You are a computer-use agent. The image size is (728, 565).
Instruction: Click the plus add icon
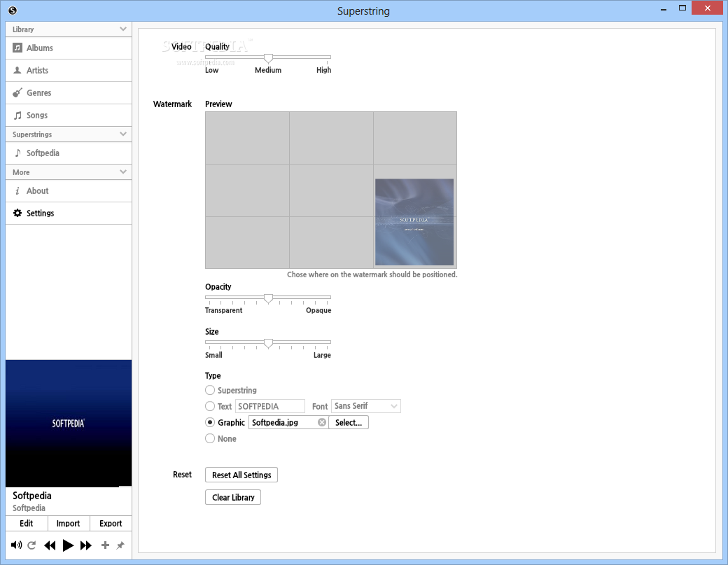click(106, 545)
